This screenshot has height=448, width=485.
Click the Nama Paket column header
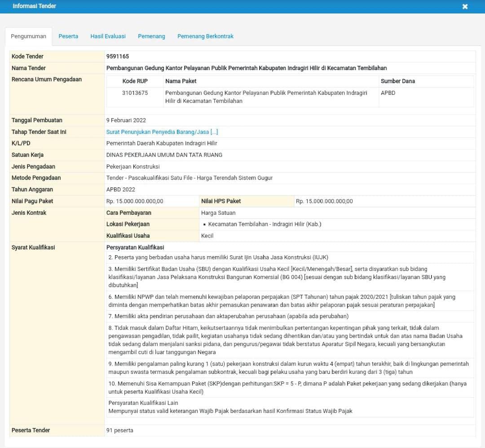[181, 81]
